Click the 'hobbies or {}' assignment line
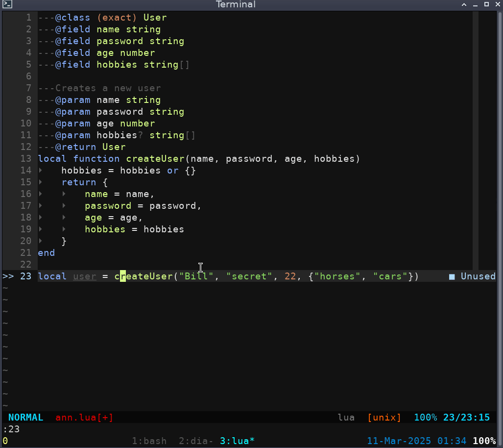Image resolution: width=503 pixels, height=448 pixels. (x=128, y=171)
